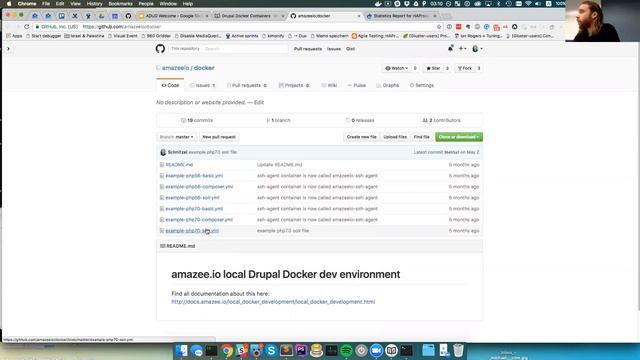Screen dimensions: 640x360
Task: View the 19 commits history
Action: pyautogui.click(x=197, y=120)
